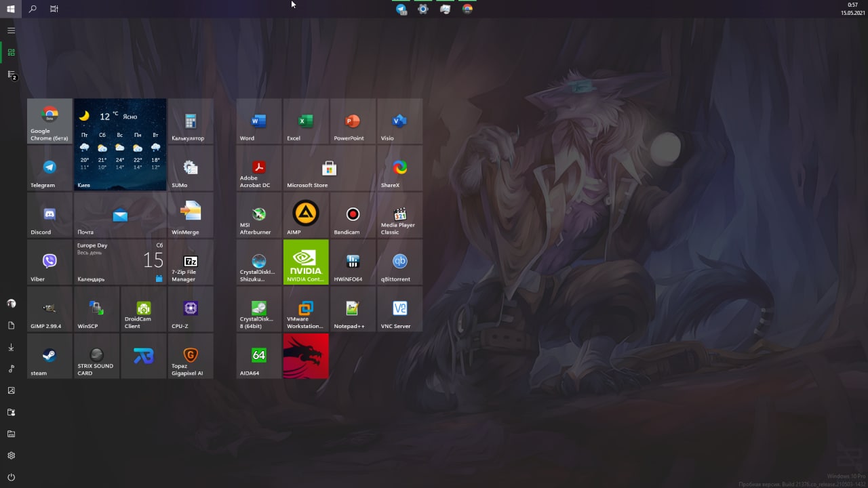The image size is (868, 488).
Task: Open the Киев weather tile
Action: (x=120, y=144)
